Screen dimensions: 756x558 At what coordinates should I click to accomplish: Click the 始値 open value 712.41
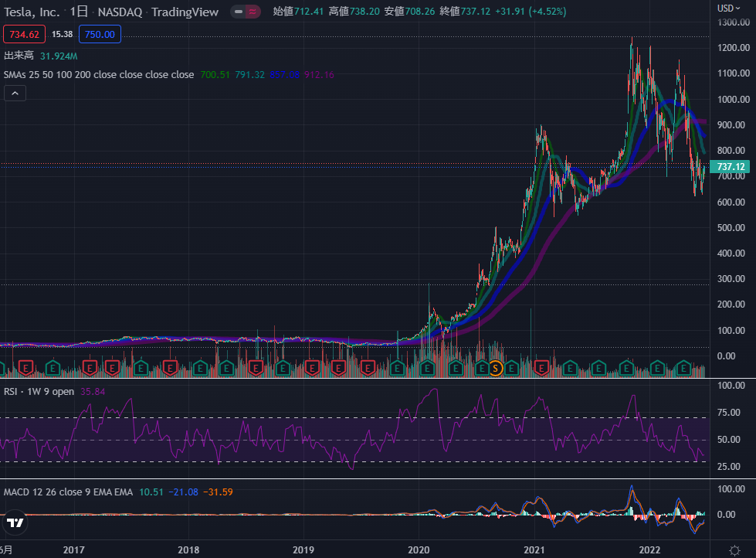[x=309, y=12]
